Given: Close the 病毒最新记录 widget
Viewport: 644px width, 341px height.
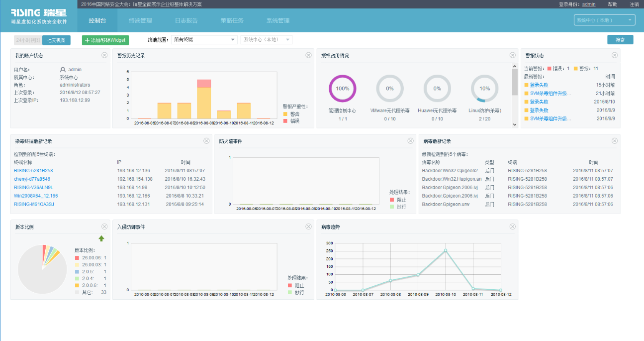Looking at the screenshot, I should point(615,141).
